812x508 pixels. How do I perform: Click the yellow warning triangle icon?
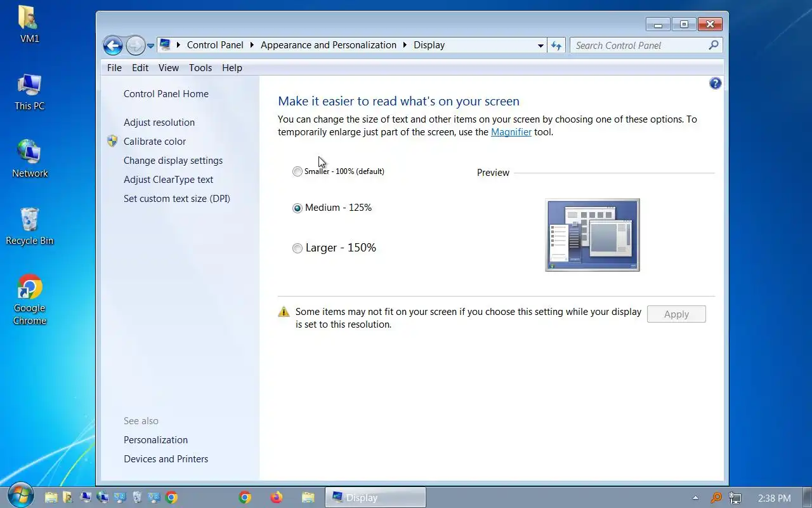coord(284,312)
